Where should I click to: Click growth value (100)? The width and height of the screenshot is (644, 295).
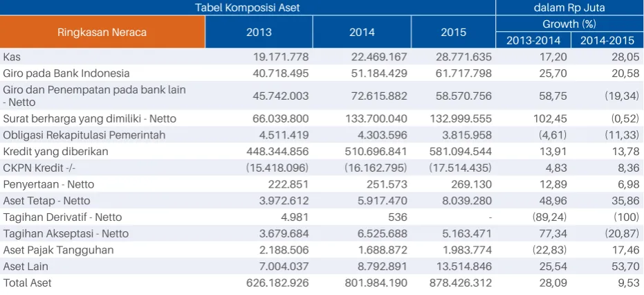[x=626, y=217]
